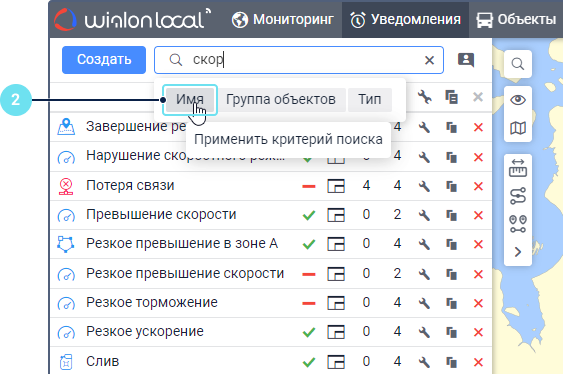Delete the Слив notification with the red X
This screenshot has height=374, width=563.
pos(478,362)
